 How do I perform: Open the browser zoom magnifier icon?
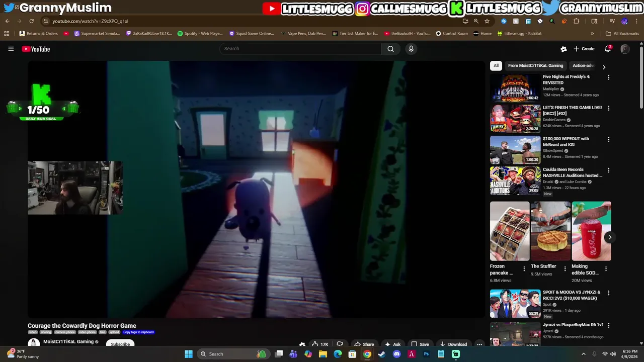click(476, 21)
